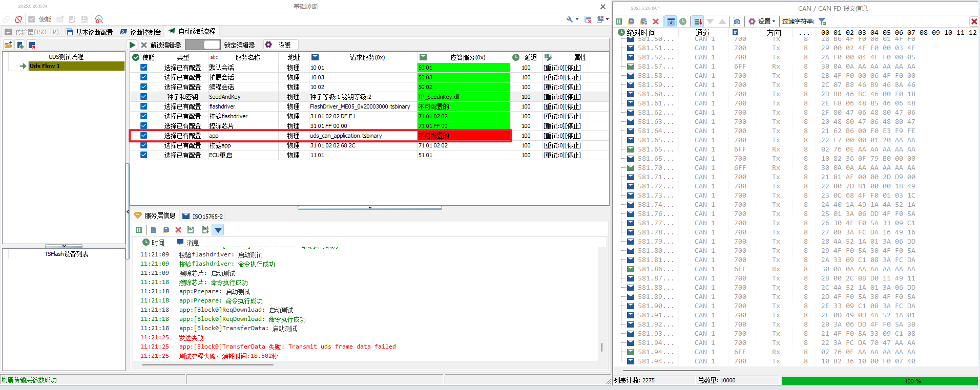Uncheck enable box for 编程会话 row
980x390 pixels.
click(143, 87)
